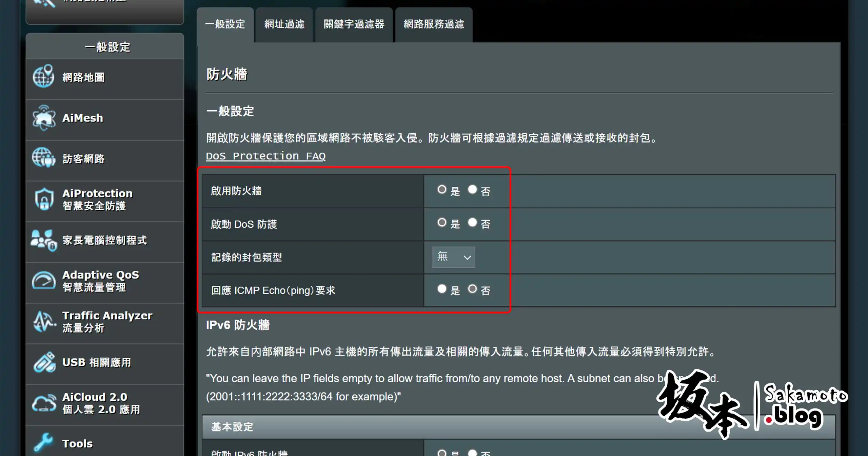Click the 網路地圖 globe icon

43,76
